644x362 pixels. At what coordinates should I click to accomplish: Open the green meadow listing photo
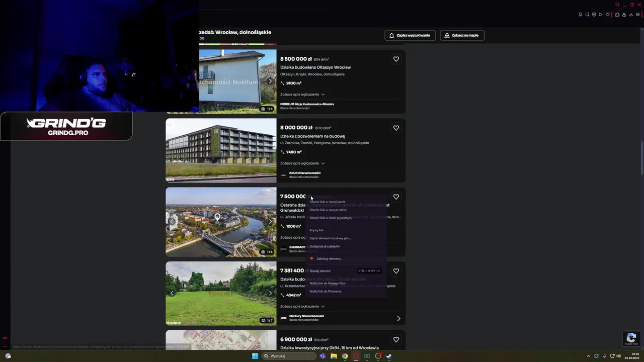(221, 294)
